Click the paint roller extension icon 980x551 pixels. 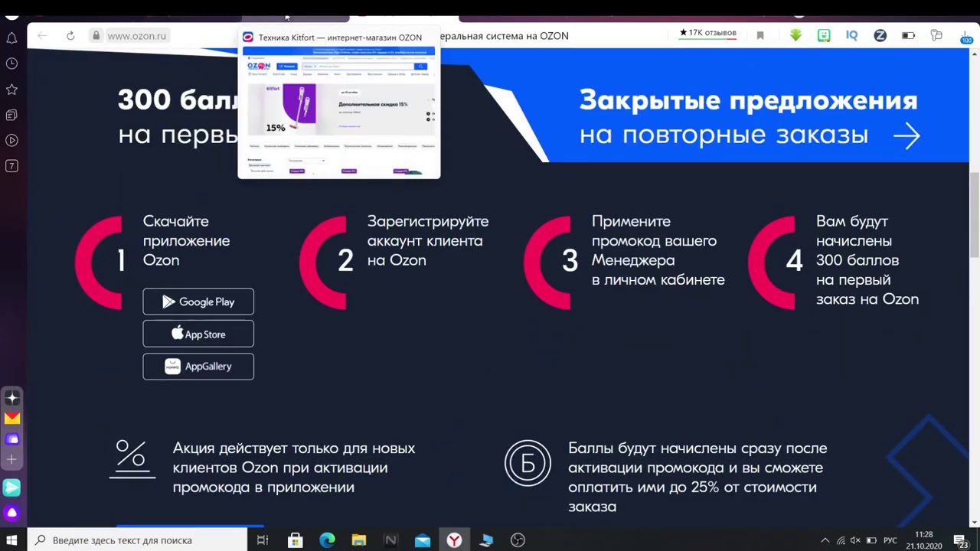click(936, 36)
